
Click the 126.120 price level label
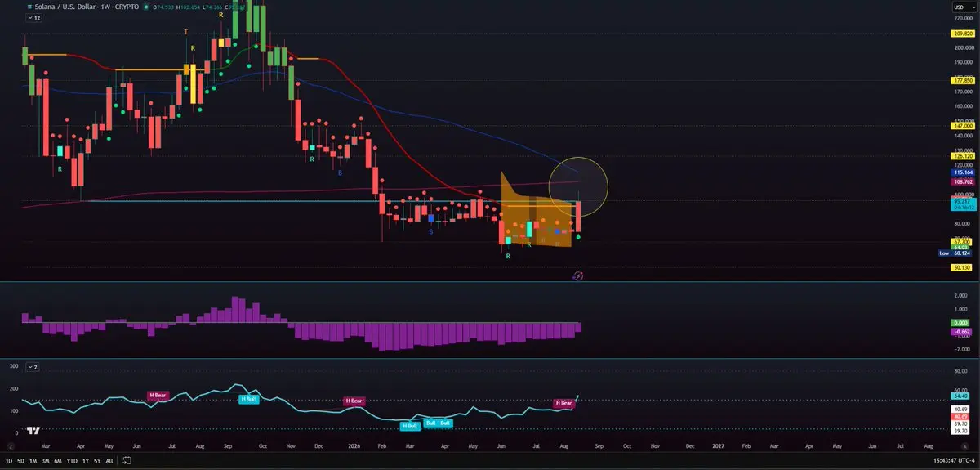(x=962, y=155)
